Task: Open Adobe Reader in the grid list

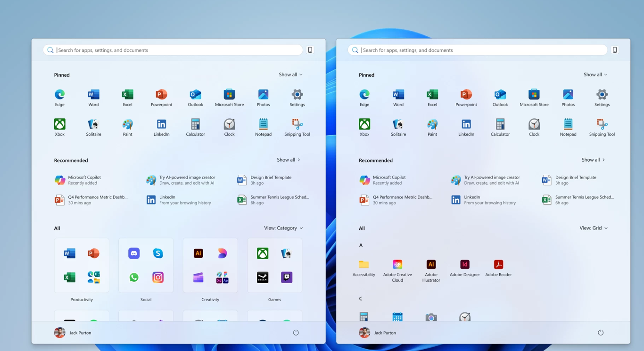Action: pos(498,265)
